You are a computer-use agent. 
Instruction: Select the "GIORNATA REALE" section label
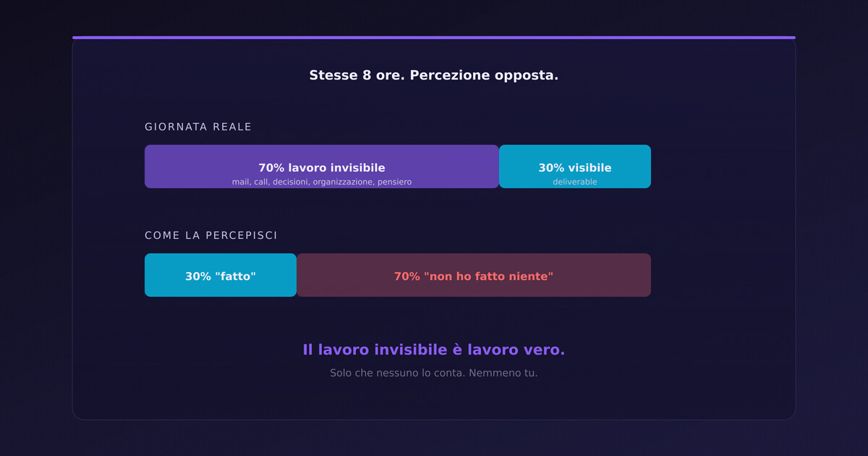coord(198,127)
